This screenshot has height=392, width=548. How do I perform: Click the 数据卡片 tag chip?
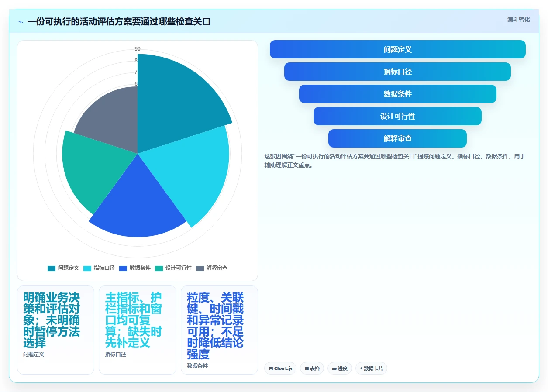371,368
